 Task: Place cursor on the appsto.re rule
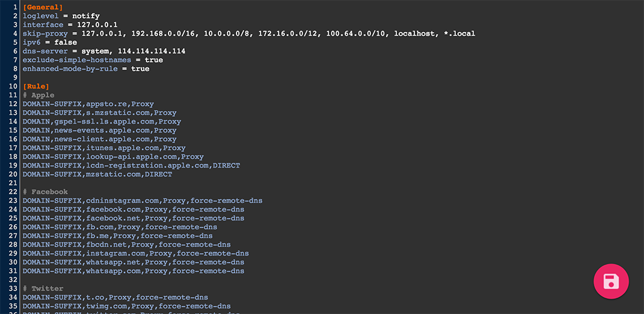click(x=88, y=104)
